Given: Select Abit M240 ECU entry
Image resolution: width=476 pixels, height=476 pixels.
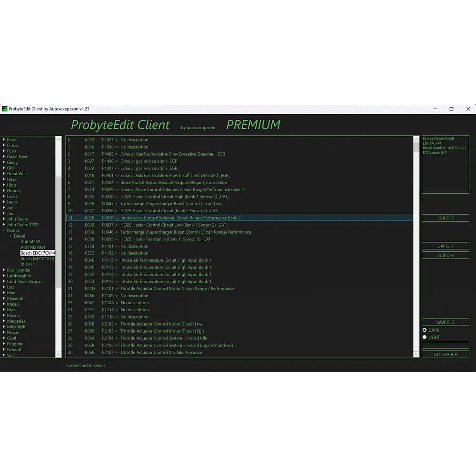Looking at the screenshot, I should [x=30, y=242].
